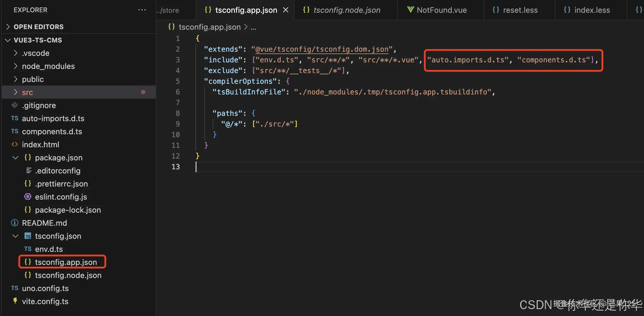Viewport: 644px width, 316px height.
Task: Follow the @vue/tsconfig/tsconfig.dom.json link
Action: [x=322, y=49]
